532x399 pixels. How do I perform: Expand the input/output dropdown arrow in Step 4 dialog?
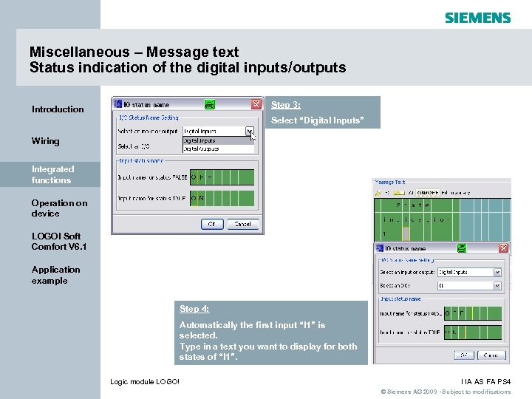[x=497, y=272]
